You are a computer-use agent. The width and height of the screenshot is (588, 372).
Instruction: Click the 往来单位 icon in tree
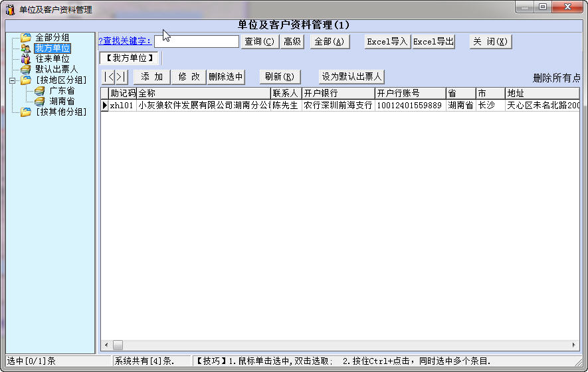click(x=26, y=59)
